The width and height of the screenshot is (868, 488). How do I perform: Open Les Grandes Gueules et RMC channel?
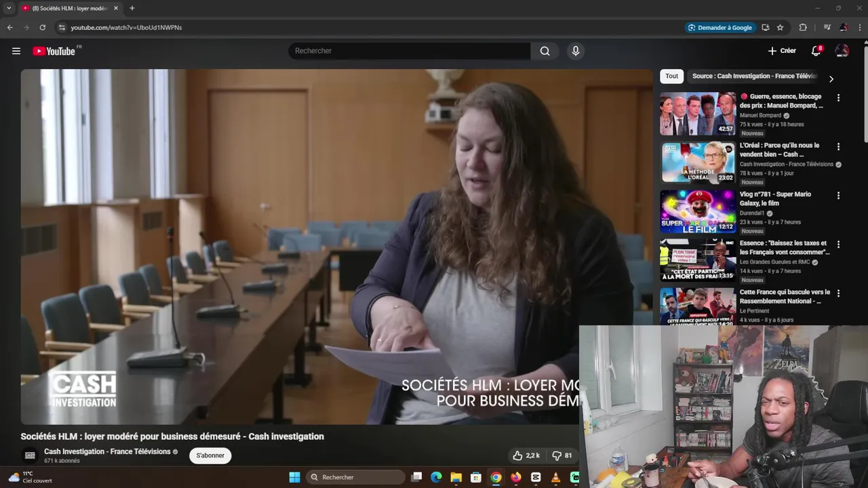click(774, 262)
